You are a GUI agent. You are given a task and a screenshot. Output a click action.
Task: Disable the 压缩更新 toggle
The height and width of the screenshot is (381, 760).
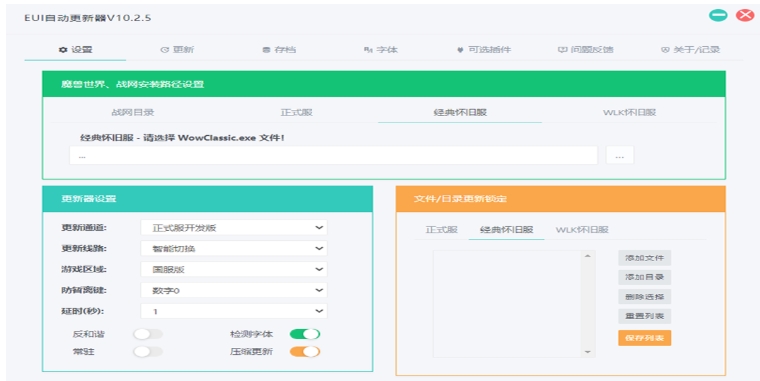pyautogui.click(x=305, y=351)
